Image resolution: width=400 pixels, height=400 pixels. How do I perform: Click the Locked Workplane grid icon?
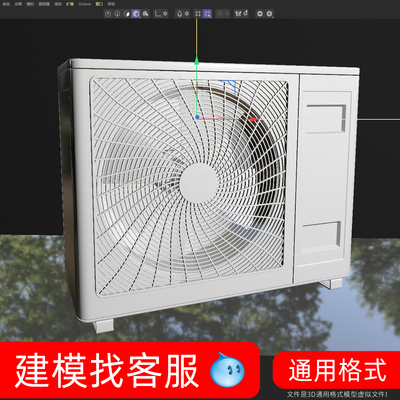coord(198,14)
